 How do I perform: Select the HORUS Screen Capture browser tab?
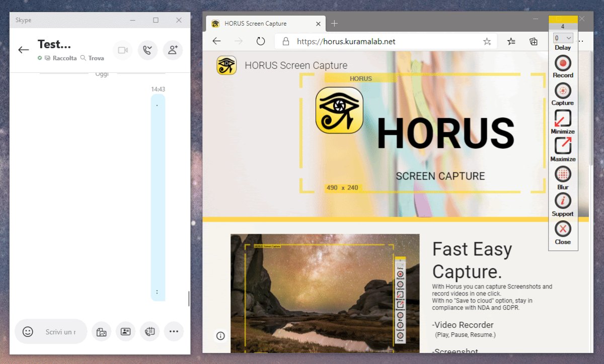[x=266, y=24]
